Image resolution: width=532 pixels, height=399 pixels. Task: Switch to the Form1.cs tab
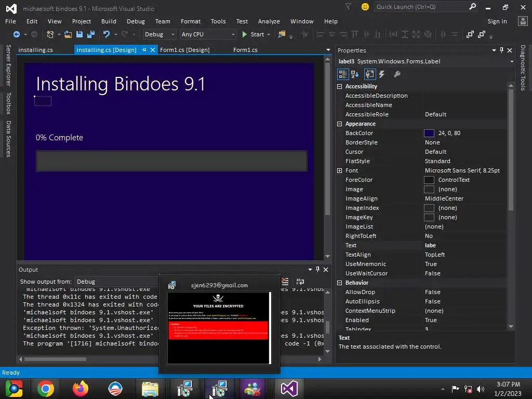coord(245,50)
